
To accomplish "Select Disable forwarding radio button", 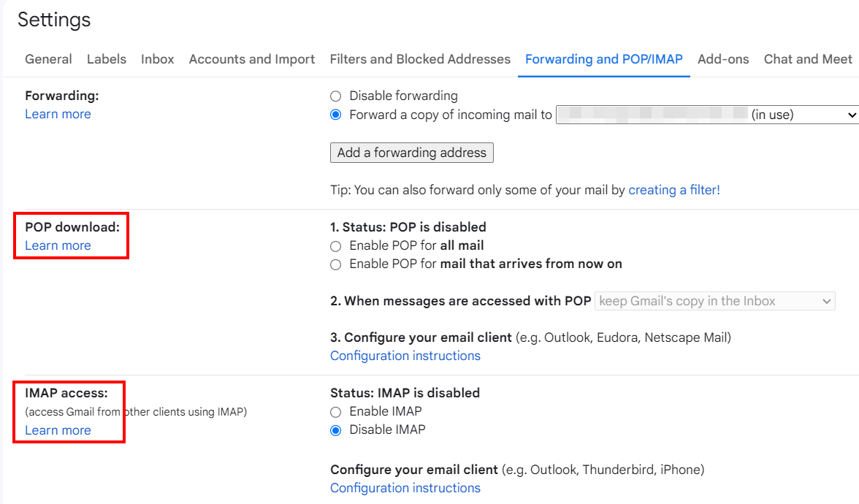I will coord(336,96).
